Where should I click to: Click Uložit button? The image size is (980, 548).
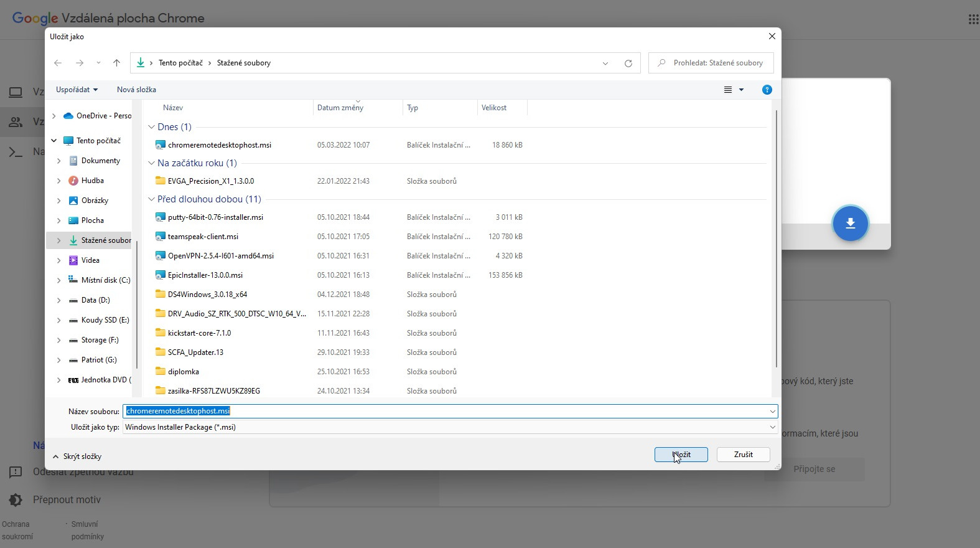(681, 455)
